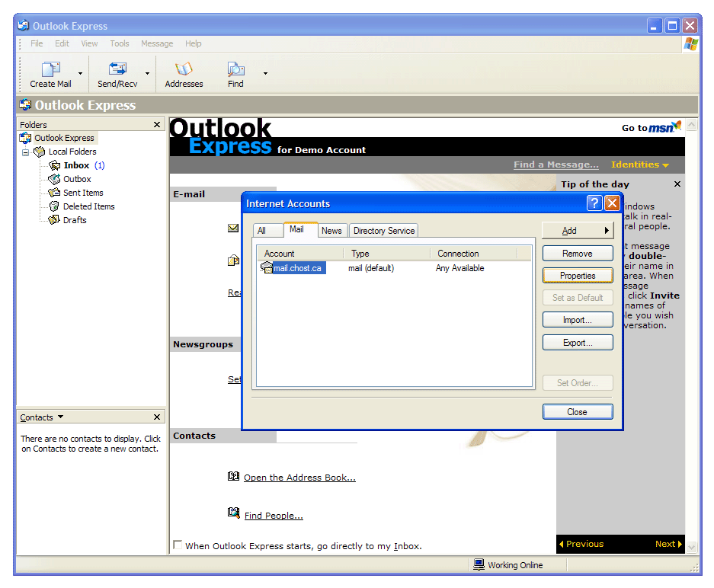Toggle go directly to my Inbox checkbox

pos(178,545)
